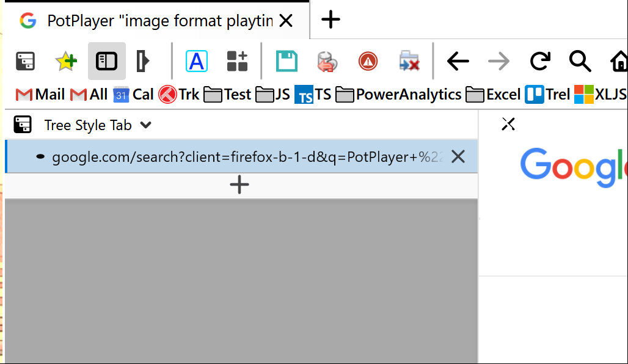Click the teal floppy save icon

(x=287, y=61)
